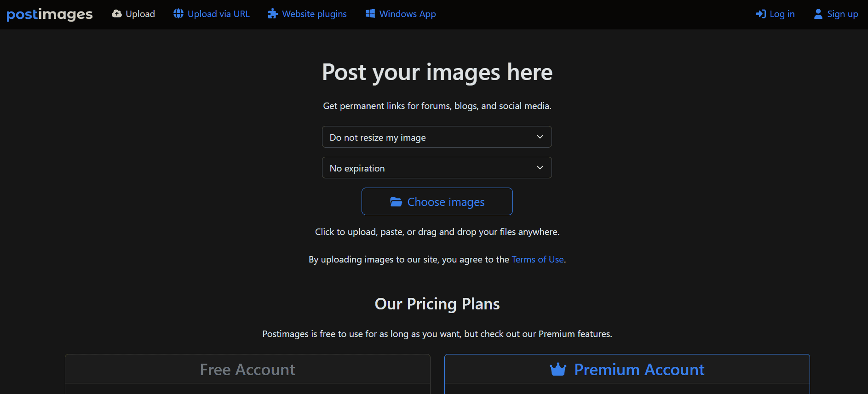Open the expiration time dropdown

[437, 167]
